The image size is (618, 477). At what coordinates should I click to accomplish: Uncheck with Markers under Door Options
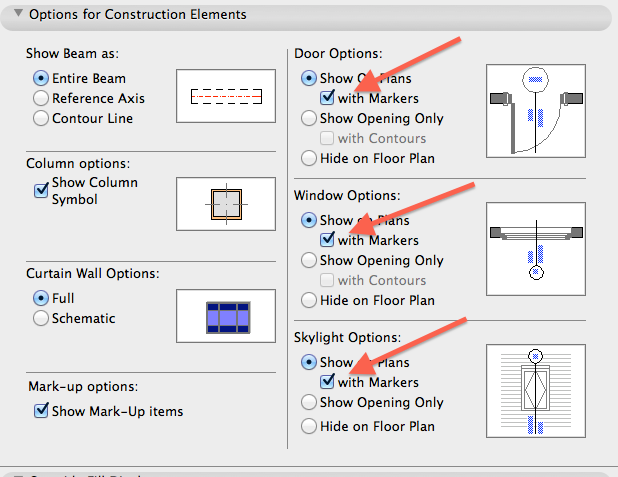(327, 98)
